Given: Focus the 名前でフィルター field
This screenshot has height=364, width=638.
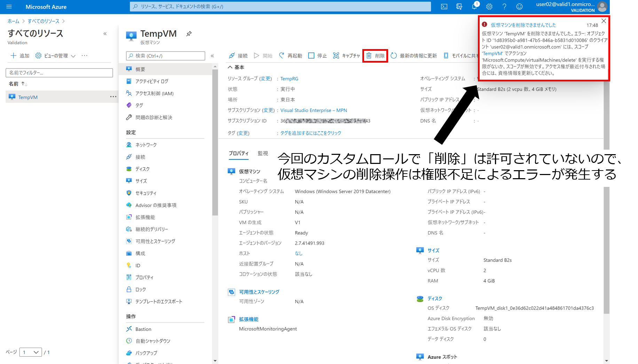Looking at the screenshot, I should click(59, 73).
